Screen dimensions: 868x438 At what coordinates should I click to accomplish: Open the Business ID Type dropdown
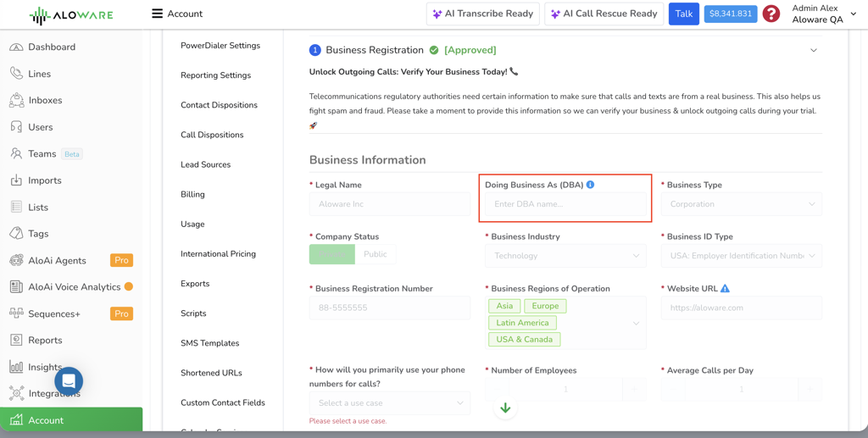(x=742, y=256)
